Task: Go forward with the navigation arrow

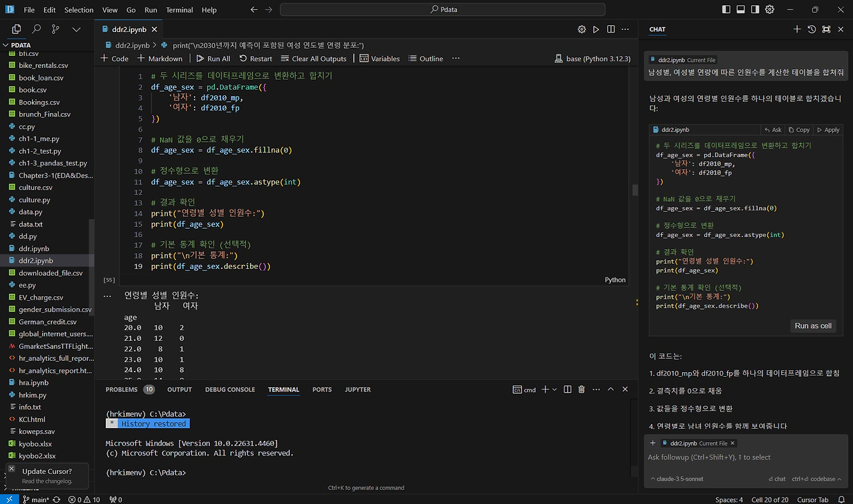Action: [269, 10]
